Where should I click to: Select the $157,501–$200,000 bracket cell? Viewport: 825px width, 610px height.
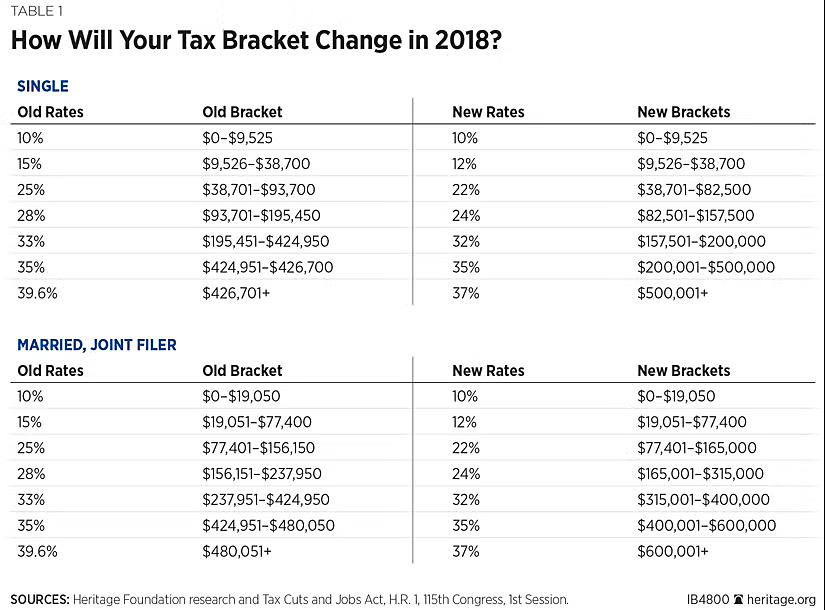pos(701,241)
